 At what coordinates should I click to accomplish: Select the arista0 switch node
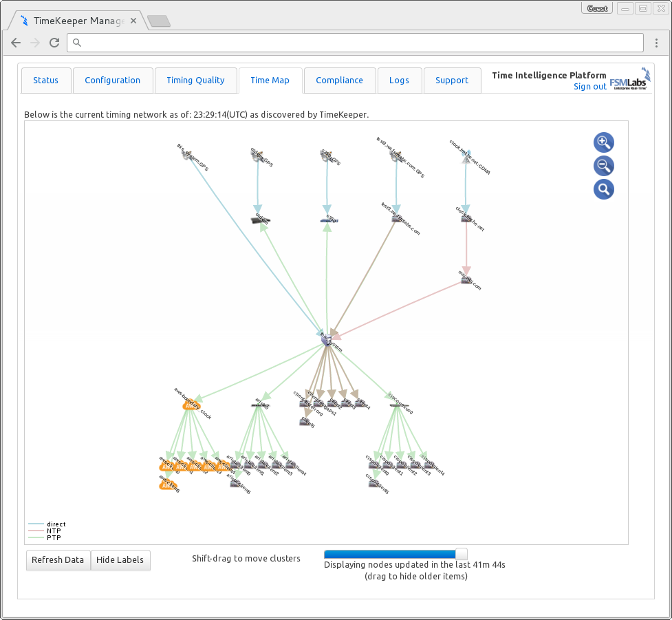tap(260, 405)
